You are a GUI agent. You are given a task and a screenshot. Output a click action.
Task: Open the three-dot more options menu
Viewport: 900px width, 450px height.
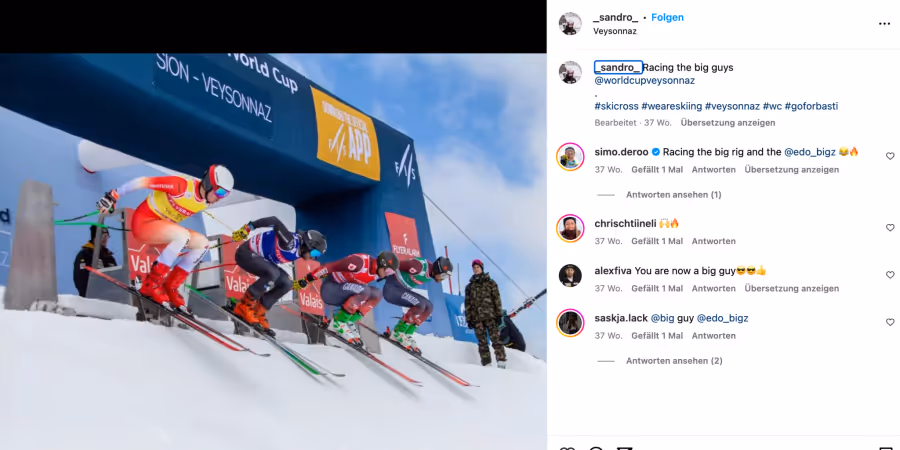(884, 24)
